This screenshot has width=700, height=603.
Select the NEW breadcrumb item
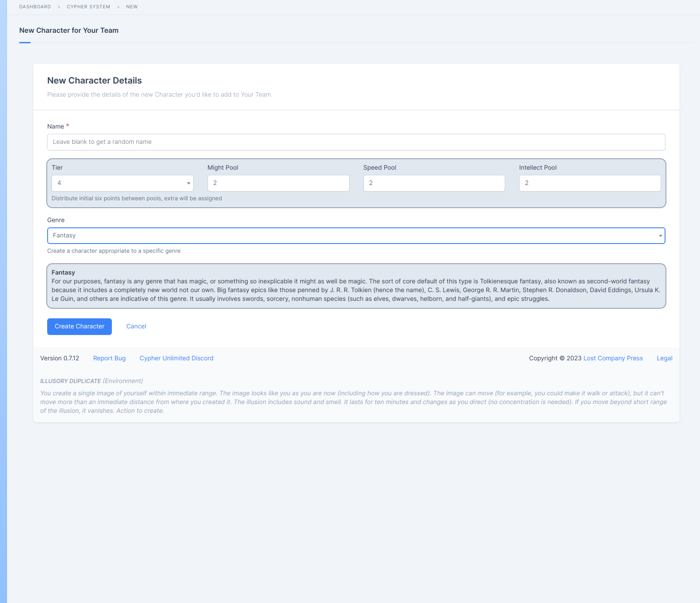pyautogui.click(x=132, y=7)
